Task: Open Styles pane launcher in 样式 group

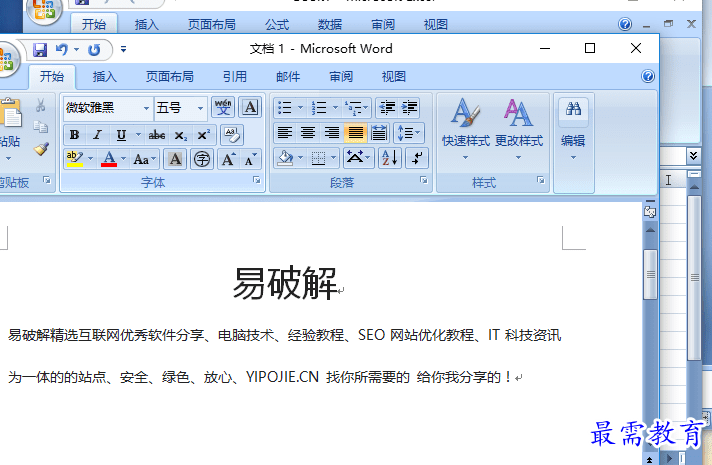Action: coord(541,180)
